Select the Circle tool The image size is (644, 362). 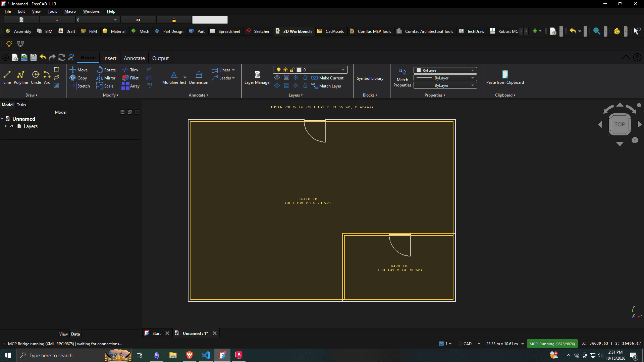(x=36, y=77)
